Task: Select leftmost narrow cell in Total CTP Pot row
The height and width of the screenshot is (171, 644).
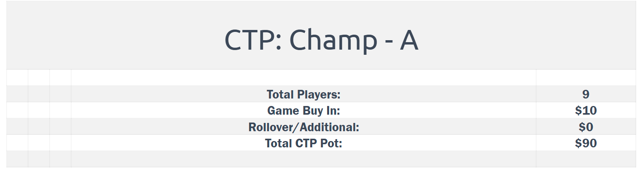Action: coord(17,143)
